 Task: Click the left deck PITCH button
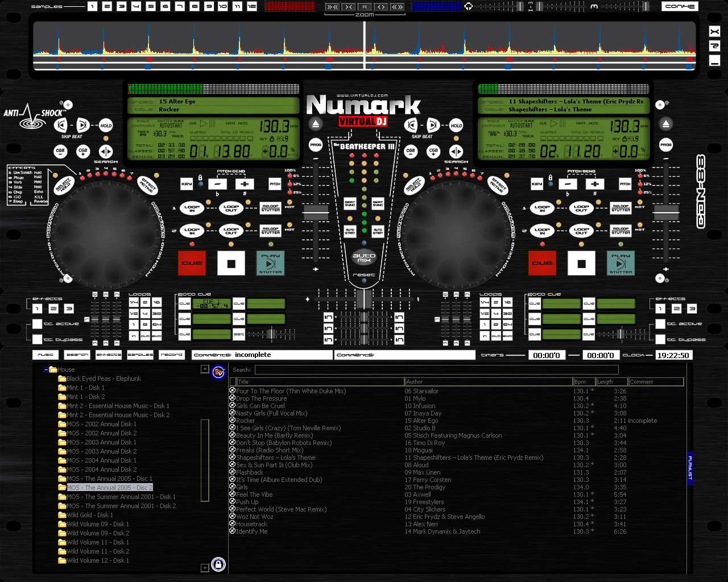pos(275,184)
